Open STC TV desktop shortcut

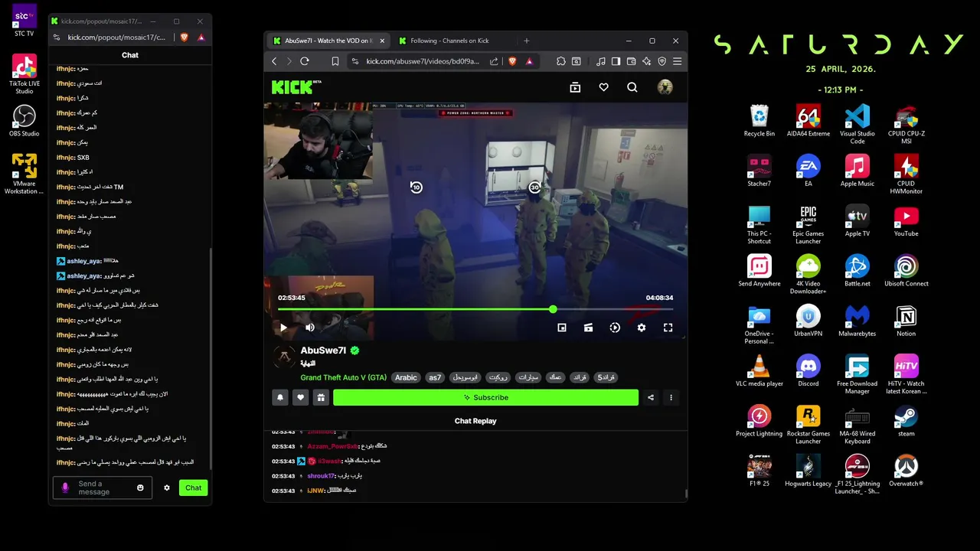click(x=24, y=21)
